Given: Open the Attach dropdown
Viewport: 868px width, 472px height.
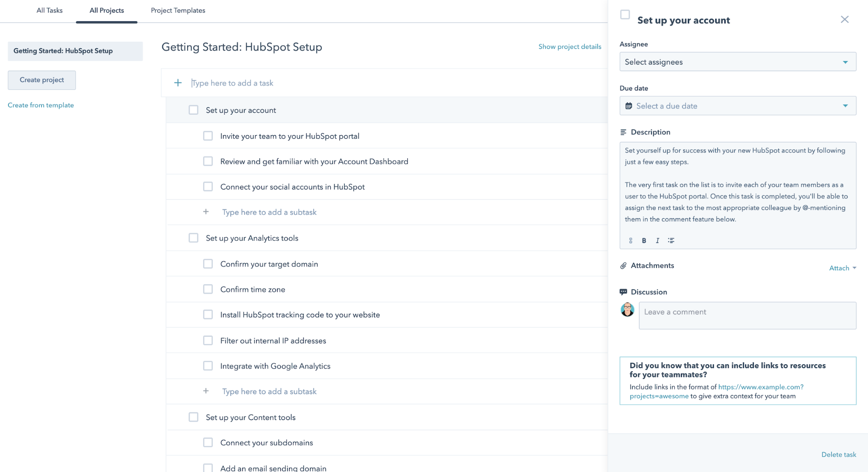Looking at the screenshot, I should [x=842, y=268].
